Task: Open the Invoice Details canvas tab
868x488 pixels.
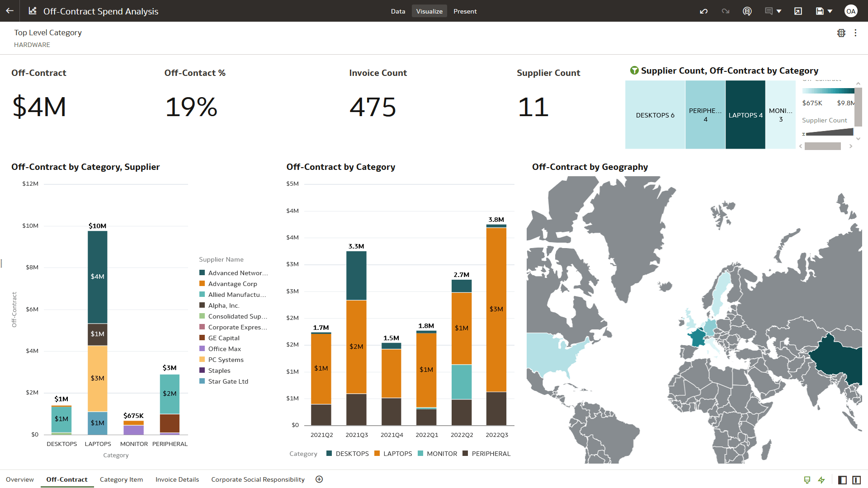Action: pyautogui.click(x=177, y=479)
